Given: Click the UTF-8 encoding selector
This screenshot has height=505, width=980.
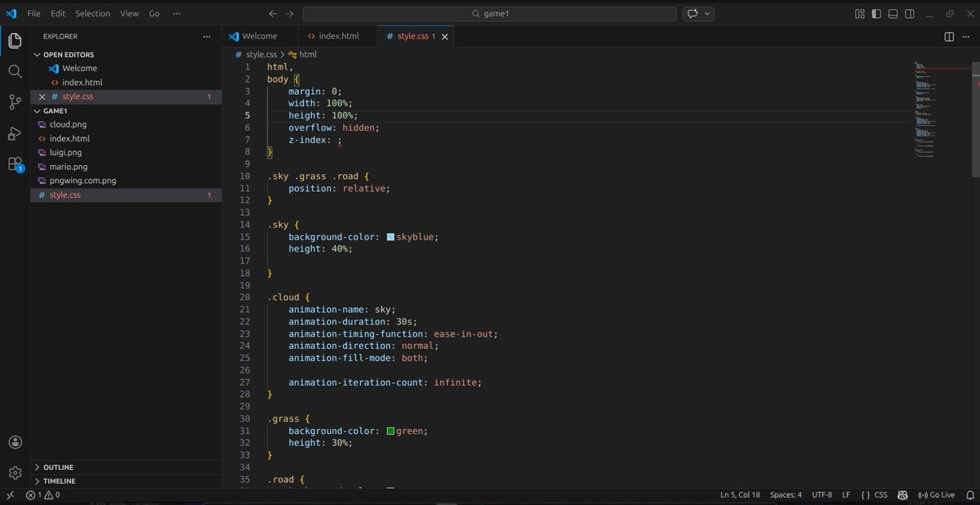Looking at the screenshot, I should (x=822, y=495).
